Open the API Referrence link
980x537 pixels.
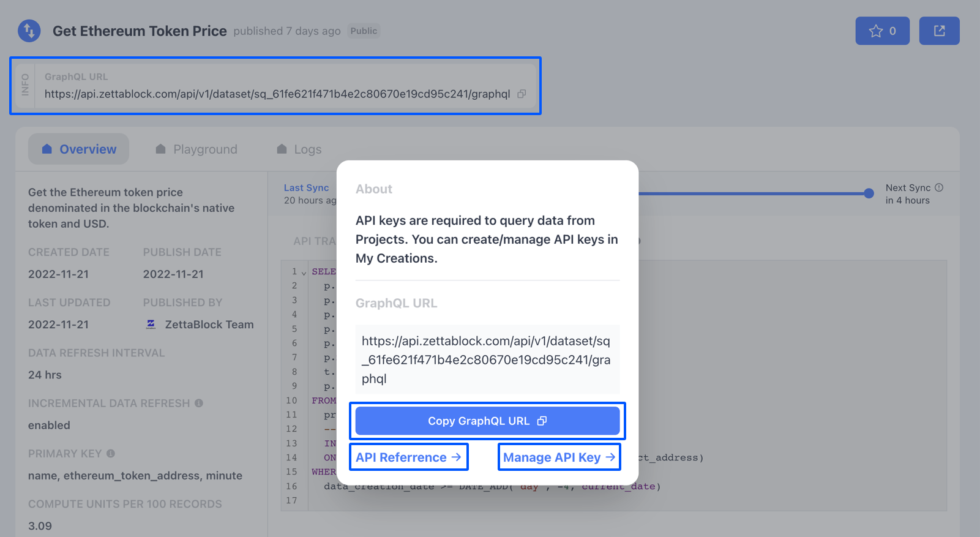(x=409, y=457)
